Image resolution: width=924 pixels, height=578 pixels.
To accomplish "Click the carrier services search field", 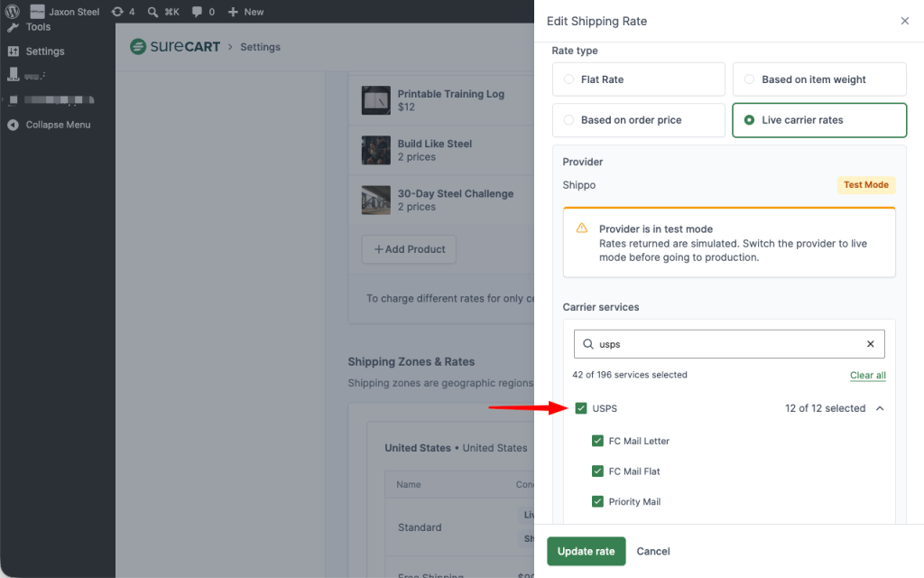I will click(729, 344).
